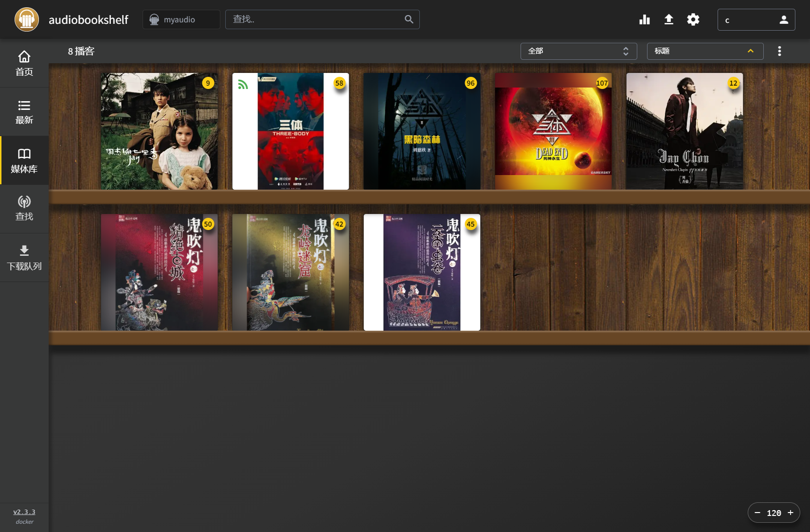Increase cover size with plus button
810x532 pixels.
[x=791, y=513]
